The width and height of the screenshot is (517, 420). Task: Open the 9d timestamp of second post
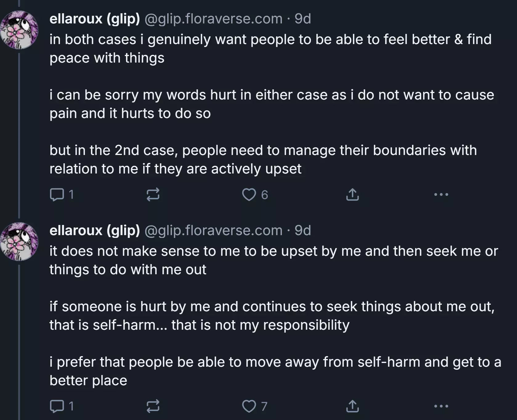303,230
